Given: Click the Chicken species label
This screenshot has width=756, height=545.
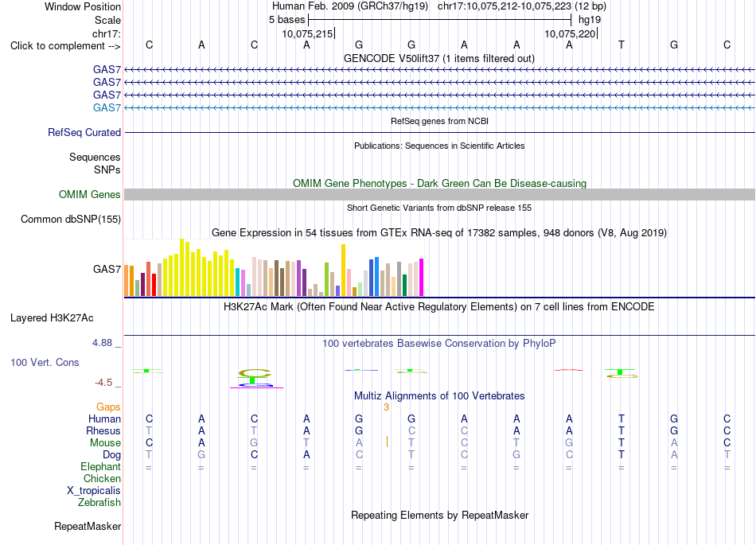Looking at the screenshot, I should [102, 478].
